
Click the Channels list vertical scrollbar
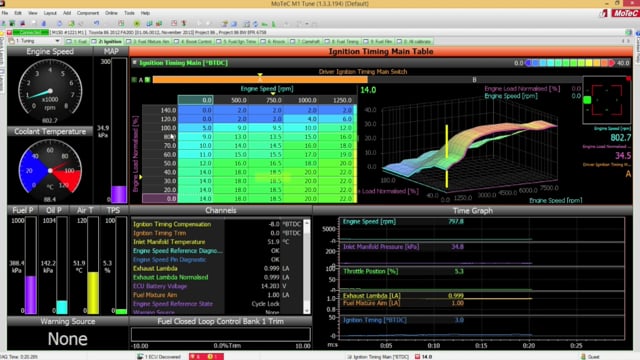(x=307, y=266)
